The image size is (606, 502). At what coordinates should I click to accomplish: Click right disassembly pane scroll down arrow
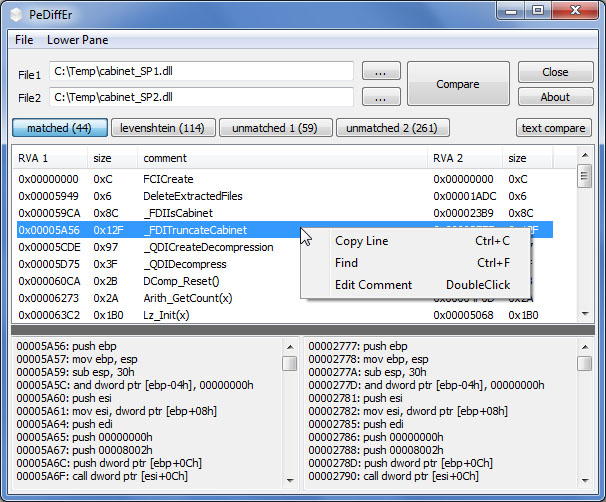[585, 480]
